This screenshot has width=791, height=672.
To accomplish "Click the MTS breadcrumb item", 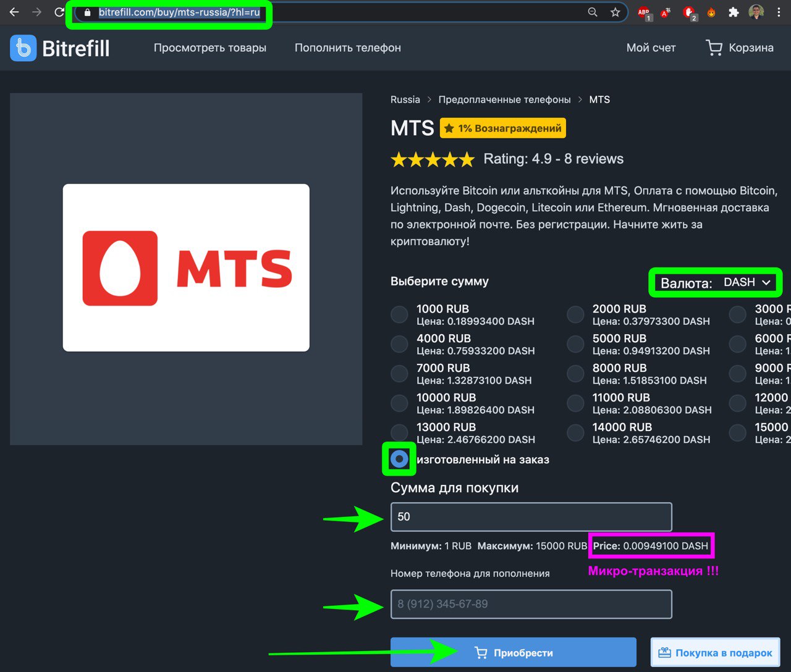I will click(599, 99).
